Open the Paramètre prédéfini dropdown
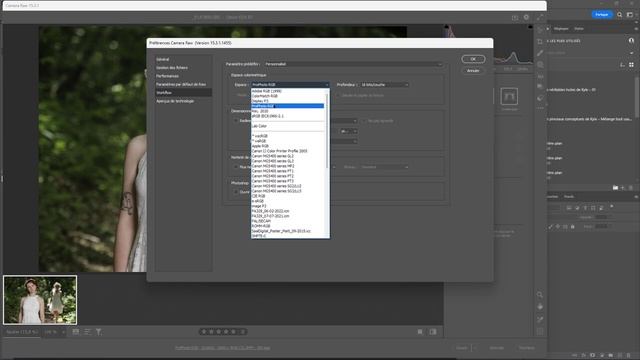 click(353, 64)
